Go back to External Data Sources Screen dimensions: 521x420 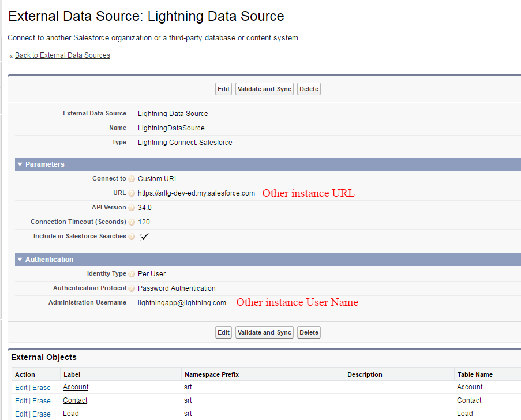tap(62, 55)
